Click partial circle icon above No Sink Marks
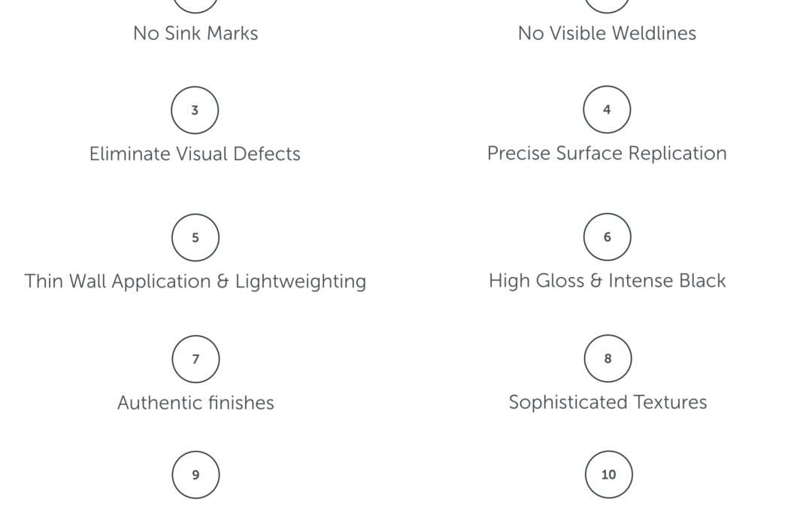Viewport: 812px width, 508px height. (x=195, y=5)
